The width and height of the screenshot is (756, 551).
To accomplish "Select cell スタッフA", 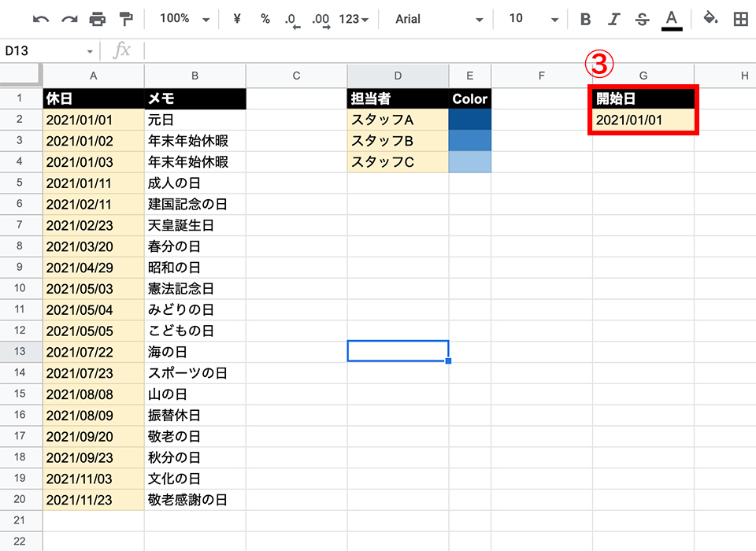I will 398,120.
